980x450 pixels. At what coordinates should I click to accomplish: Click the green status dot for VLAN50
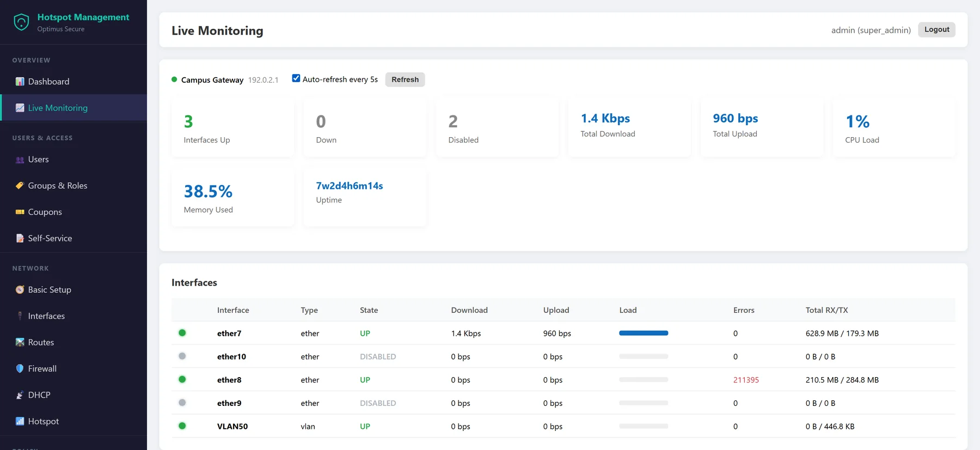point(182,426)
